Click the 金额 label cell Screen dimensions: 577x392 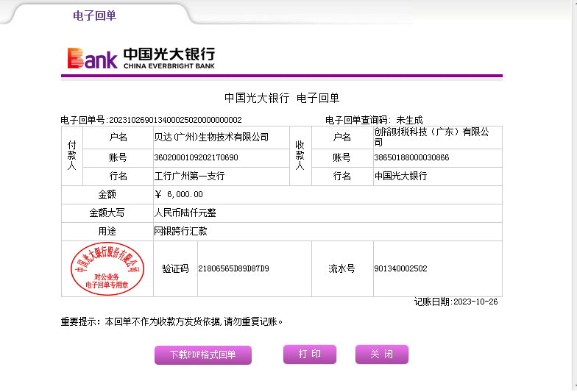(x=107, y=194)
